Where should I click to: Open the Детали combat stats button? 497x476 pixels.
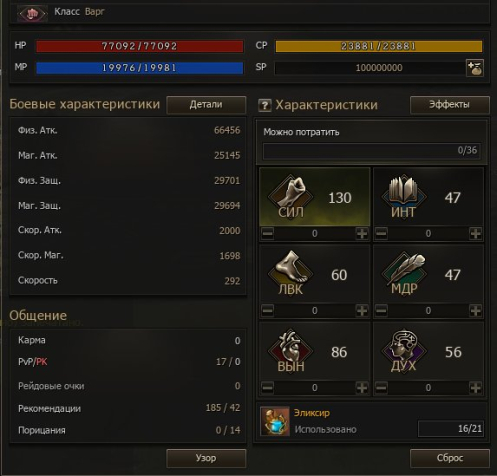click(206, 105)
